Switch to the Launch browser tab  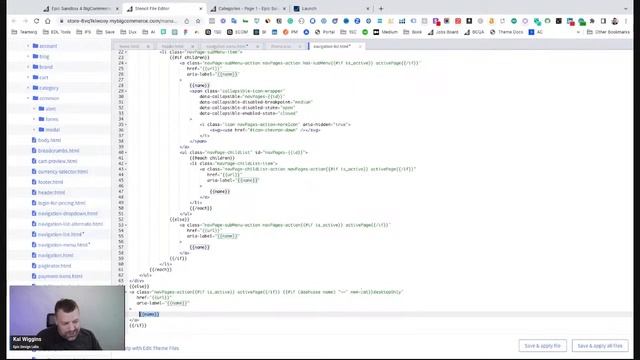(x=331, y=8)
